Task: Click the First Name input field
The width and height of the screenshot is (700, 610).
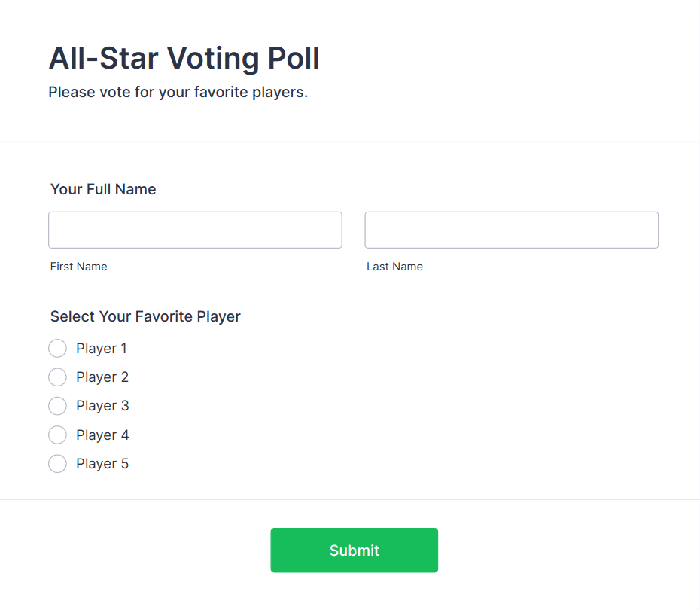Action: [x=195, y=230]
